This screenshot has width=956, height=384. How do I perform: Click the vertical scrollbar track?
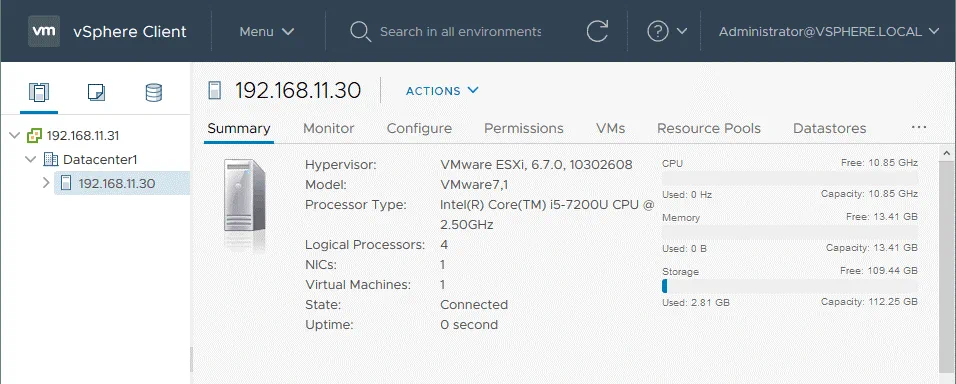click(947, 268)
